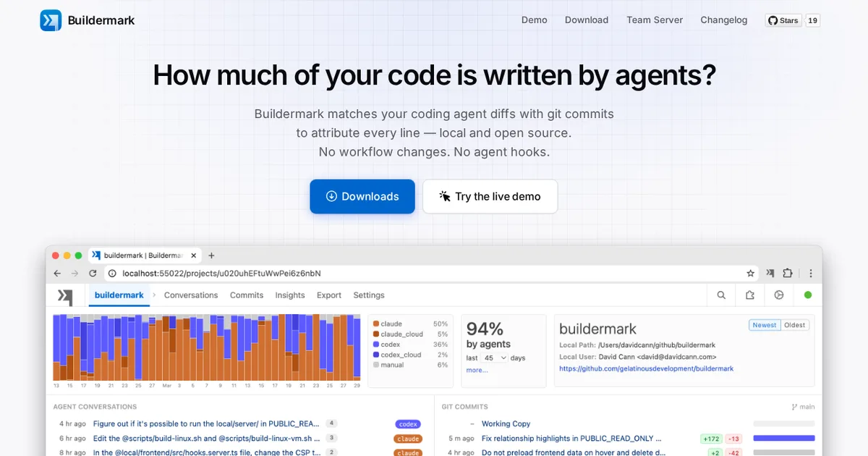Image resolution: width=868 pixels, height=456 pixels.
Task: Open the github.com/gelatinousdevelopment/buildermark link
Action: (647, 368)
